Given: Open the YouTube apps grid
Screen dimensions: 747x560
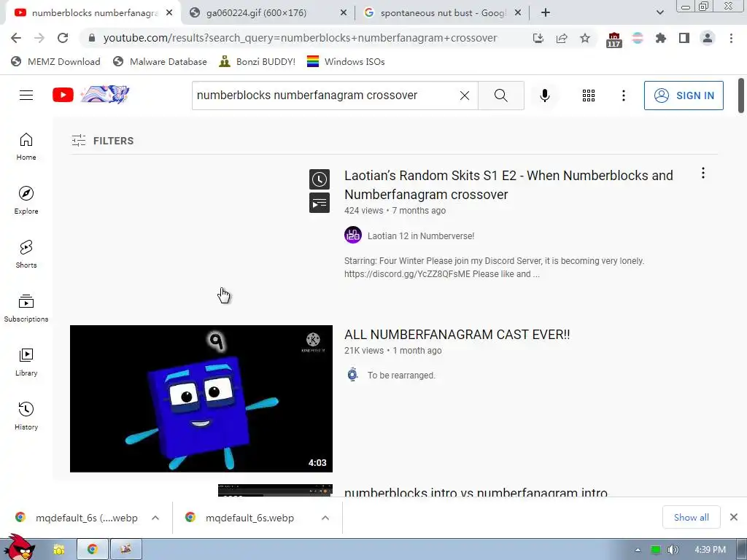Looking at the screenshot, I should coord(589,96).
